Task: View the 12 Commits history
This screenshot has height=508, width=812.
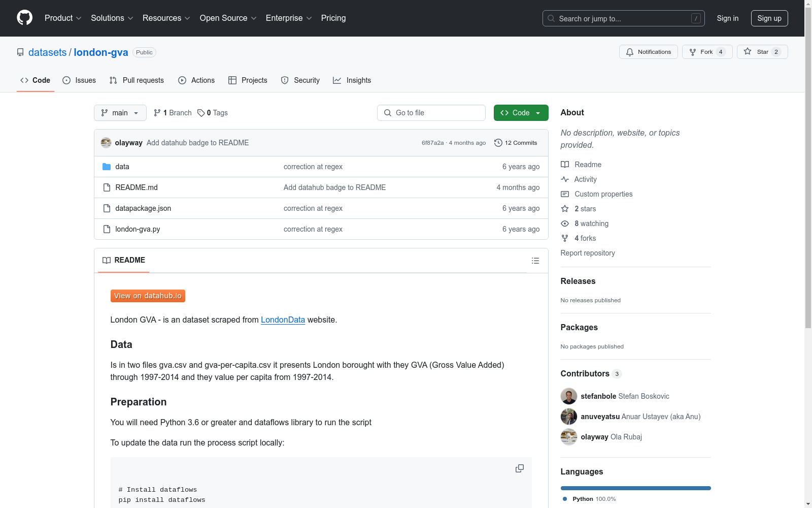Action: click(516, 143)
